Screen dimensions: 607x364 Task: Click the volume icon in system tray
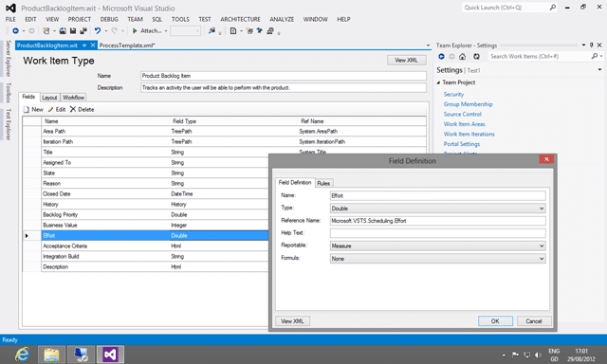pyautogui.click(x=538, y=355)
